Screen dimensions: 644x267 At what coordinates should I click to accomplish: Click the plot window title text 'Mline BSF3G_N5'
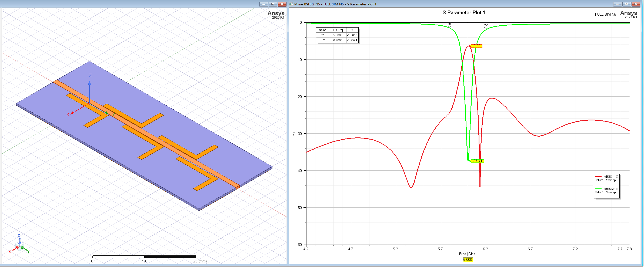pyautogui.click(x=307, y=4)
